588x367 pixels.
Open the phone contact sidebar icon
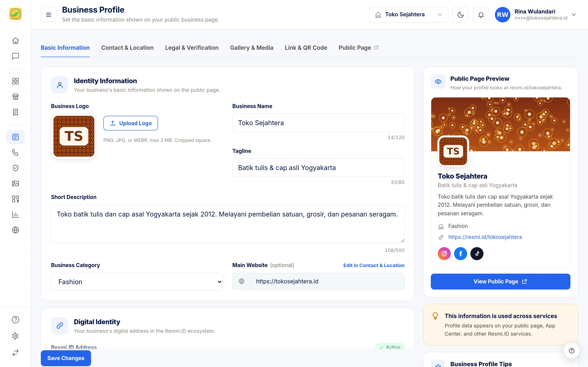click(x=15, y=153)
